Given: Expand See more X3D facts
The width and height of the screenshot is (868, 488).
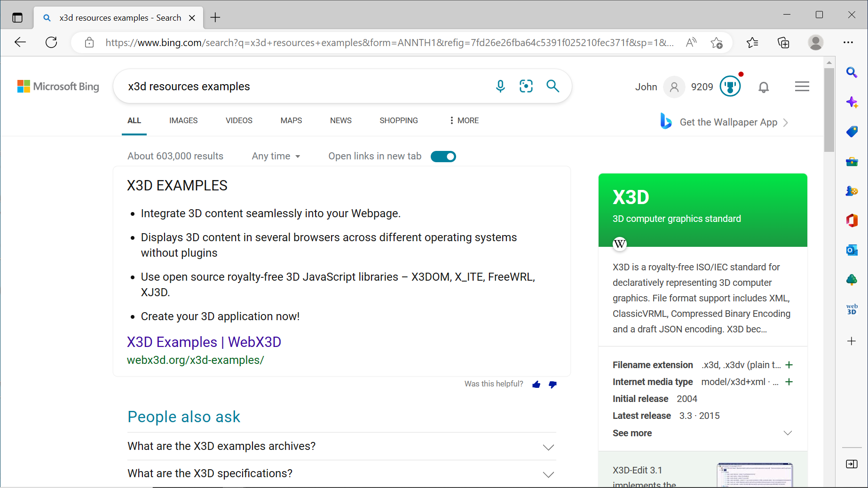Looking at the screenshot, I should click(702, 433).
